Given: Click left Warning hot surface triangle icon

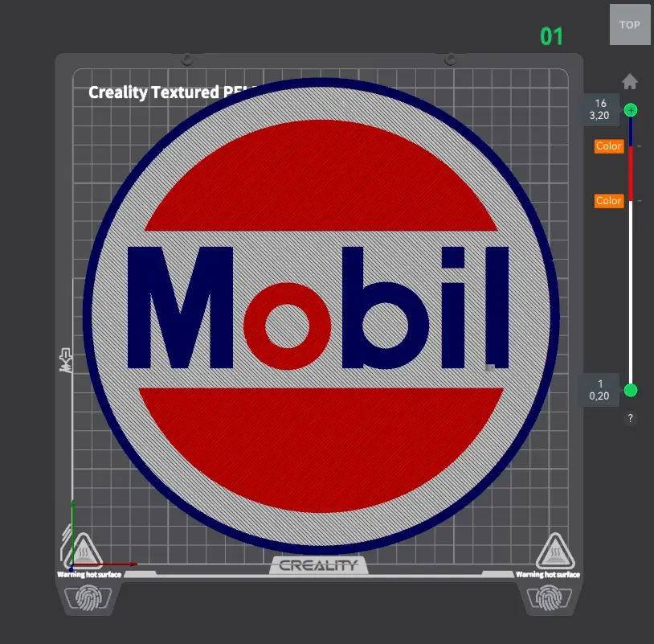Looking at the screenshot, I should 84,551.
